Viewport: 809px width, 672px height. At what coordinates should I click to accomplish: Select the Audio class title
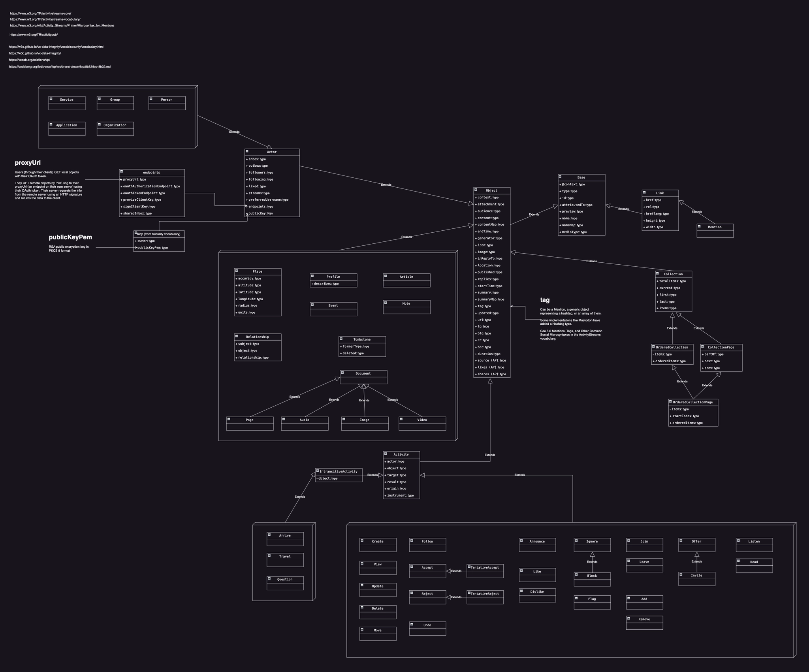[305, 420]
